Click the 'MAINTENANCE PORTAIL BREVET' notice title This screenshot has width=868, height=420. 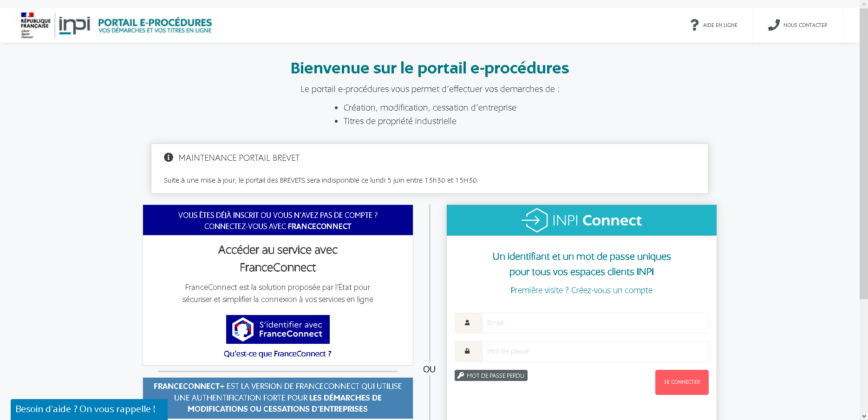(x=239, y=158)
